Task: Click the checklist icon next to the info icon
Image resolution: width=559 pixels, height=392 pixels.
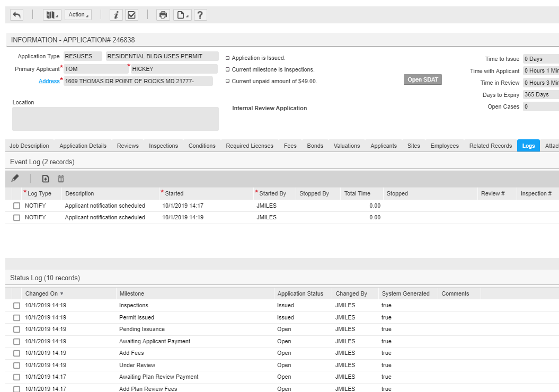Action: pyautogui.click(x=131, y=15)
